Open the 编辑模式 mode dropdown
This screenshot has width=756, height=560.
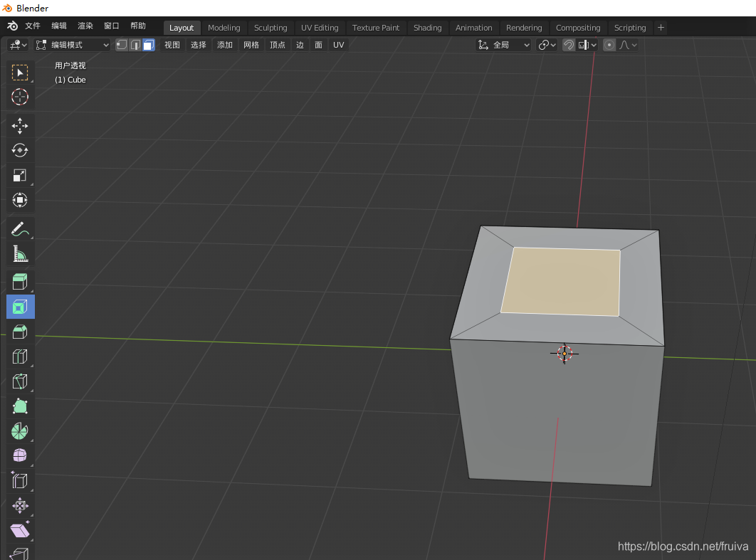73,45
